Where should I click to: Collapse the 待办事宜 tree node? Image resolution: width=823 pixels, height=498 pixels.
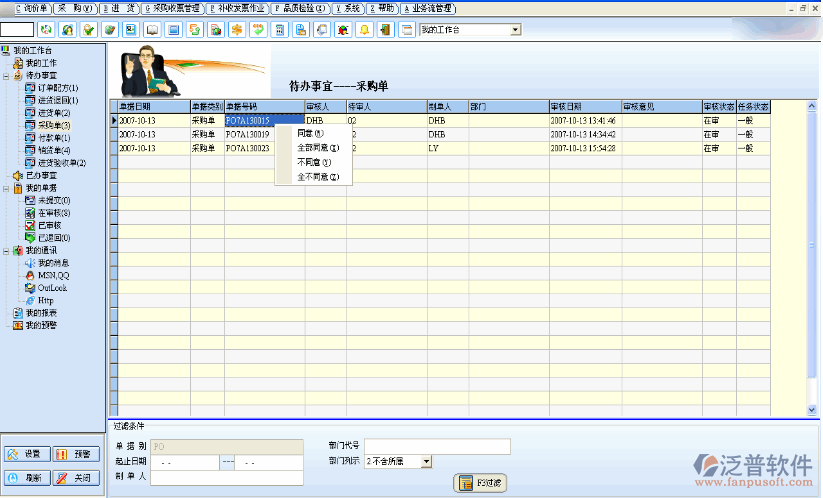pyautogui.click(x=6, y=76)
